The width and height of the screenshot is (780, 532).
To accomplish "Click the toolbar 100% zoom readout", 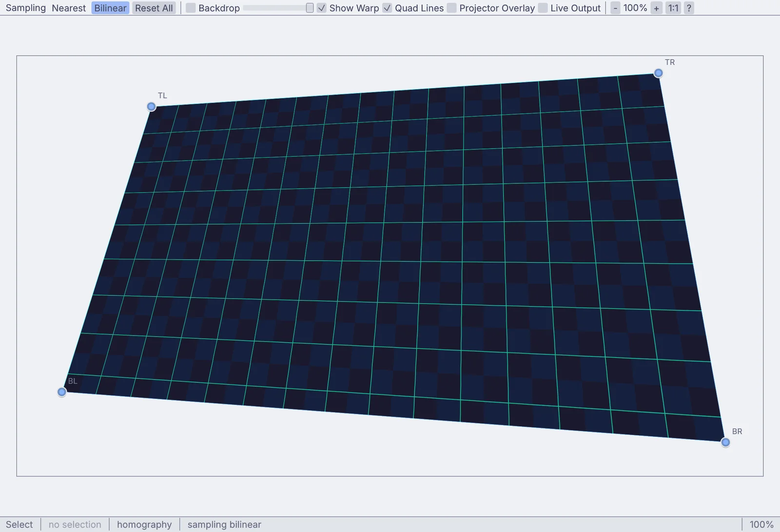I will 635,8.
